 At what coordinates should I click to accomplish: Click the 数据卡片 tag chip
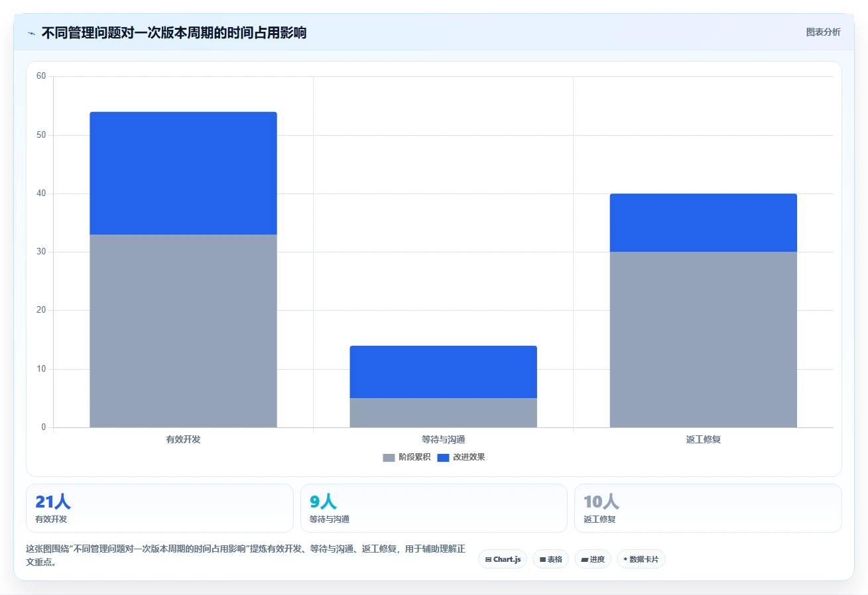click(x=641, y=559)
